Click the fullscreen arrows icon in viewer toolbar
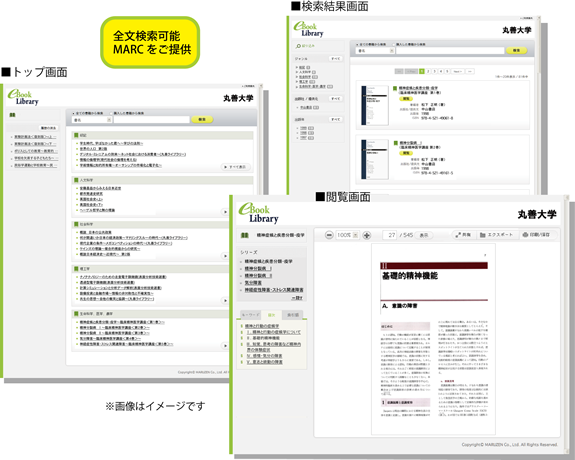The width and height of the screenshot is (575, 460). point(458,235)
